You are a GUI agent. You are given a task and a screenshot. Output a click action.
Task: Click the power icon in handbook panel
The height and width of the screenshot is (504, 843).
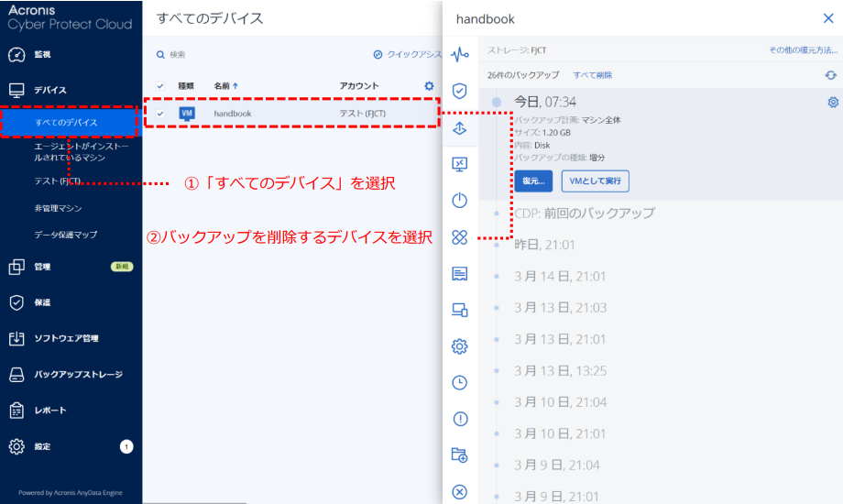click(x=460, y=201)
